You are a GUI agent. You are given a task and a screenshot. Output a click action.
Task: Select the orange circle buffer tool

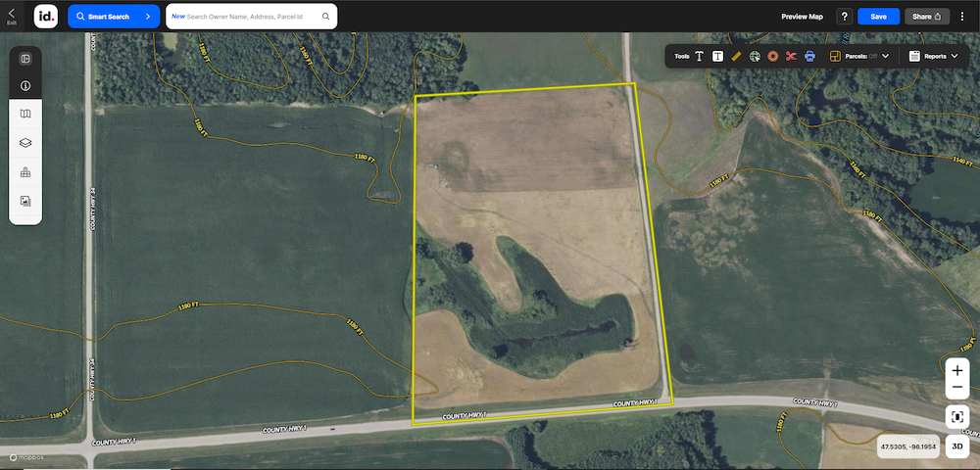point(772,57)
